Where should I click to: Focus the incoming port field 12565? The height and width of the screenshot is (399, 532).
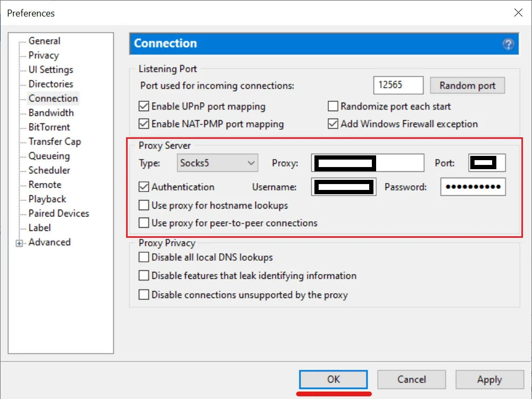pyautogui.click(x=398, y=85)
